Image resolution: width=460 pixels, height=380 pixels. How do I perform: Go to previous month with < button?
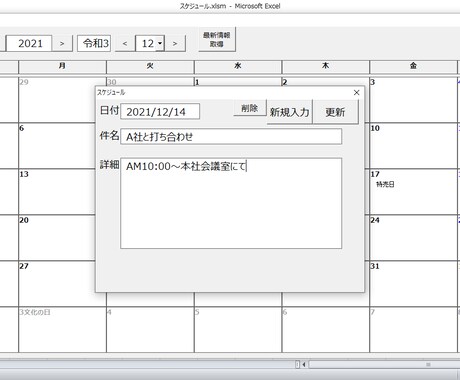coord(125,43)
